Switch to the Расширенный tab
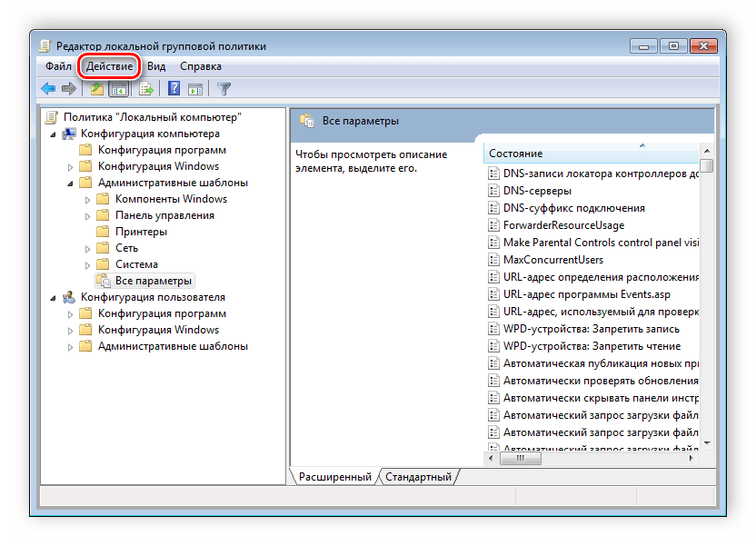The width and height of the screenshot is (756, 546). coord(335,477)
